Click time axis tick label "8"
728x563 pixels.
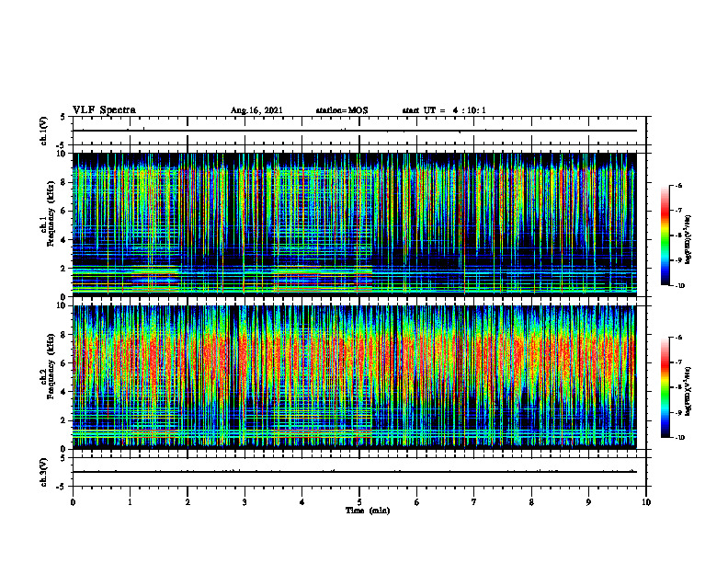point(531,502)
